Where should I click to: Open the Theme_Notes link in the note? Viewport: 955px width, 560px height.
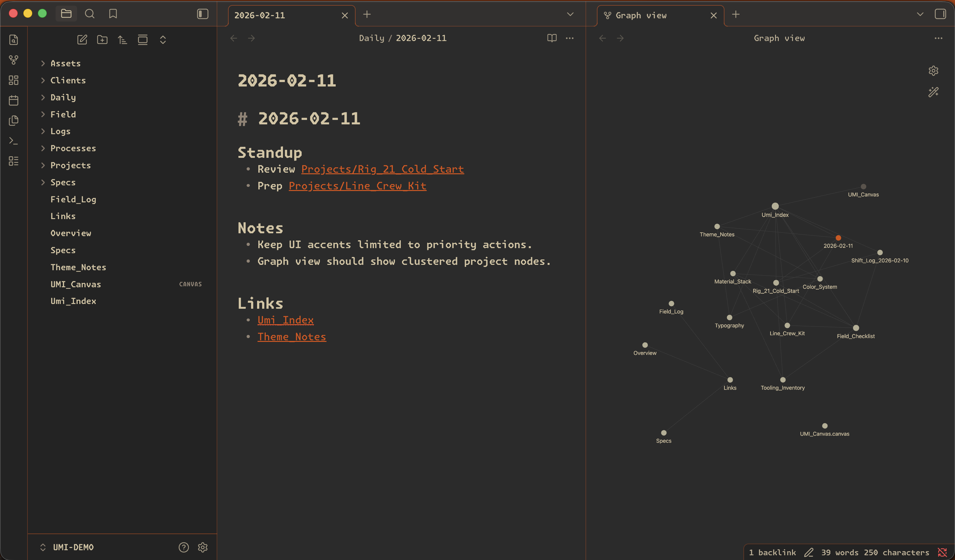click(x=292, y=337)
